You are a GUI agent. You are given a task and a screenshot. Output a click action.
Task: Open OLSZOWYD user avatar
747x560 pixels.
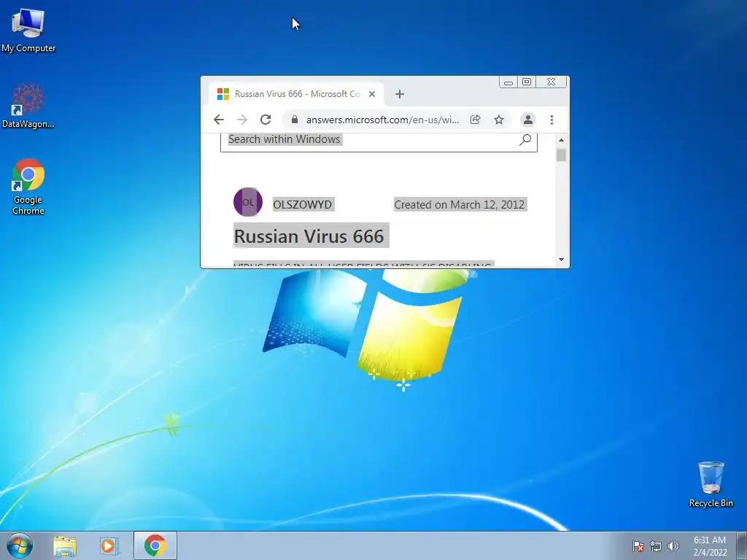(x=248, y=202)
